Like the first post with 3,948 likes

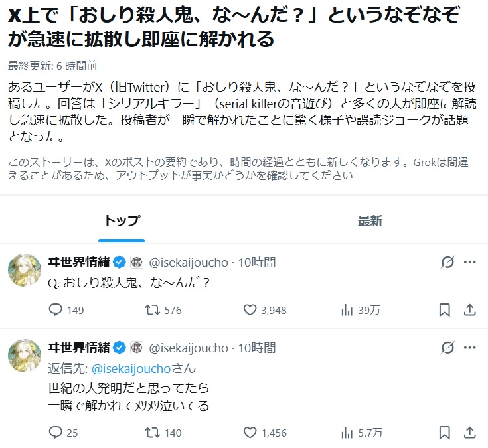(x=250, y=310)
